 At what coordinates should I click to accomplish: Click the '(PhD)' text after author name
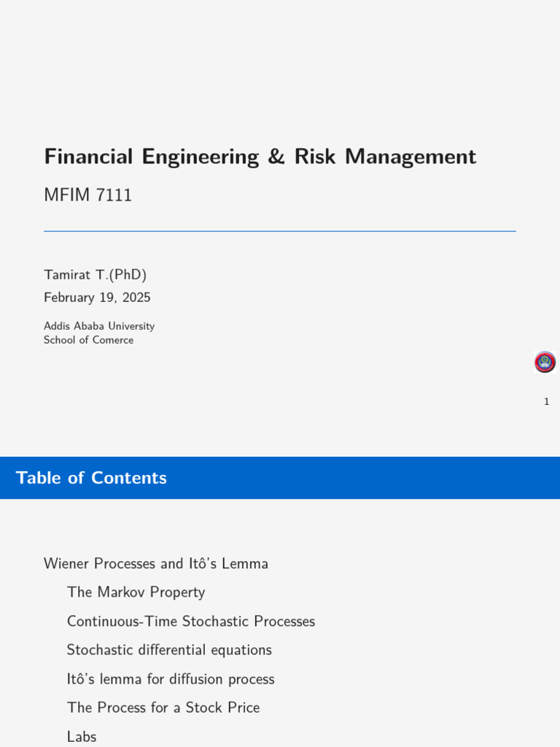click(128, 275)
